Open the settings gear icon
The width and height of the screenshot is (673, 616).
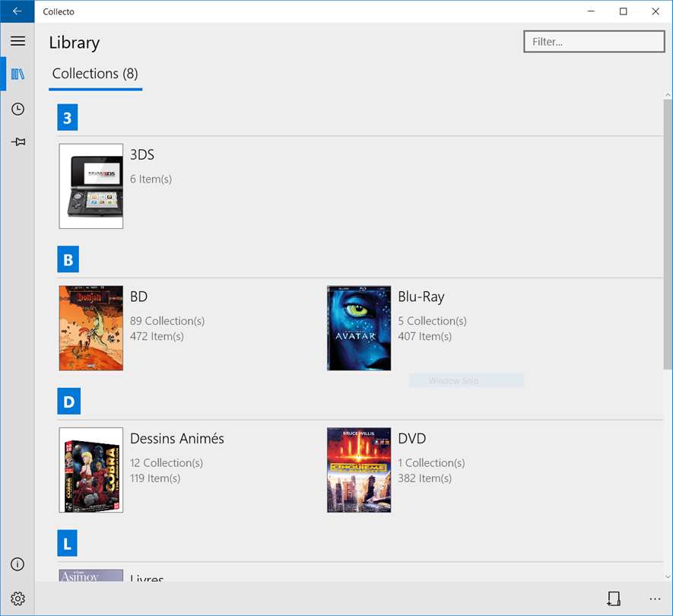click(17, 599)
